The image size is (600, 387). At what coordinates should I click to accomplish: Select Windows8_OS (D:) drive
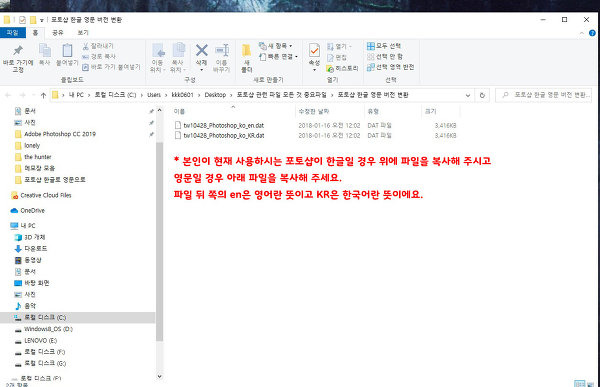43,329
